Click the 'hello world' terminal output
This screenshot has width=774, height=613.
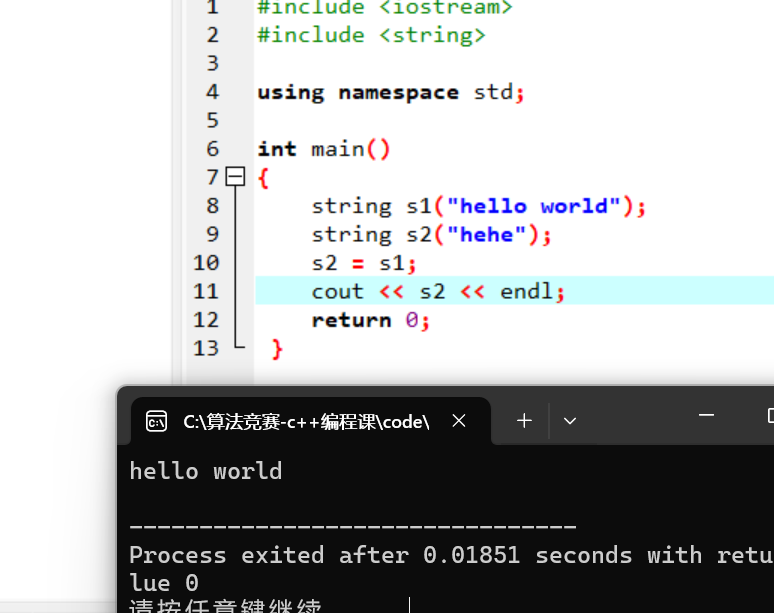206,471
